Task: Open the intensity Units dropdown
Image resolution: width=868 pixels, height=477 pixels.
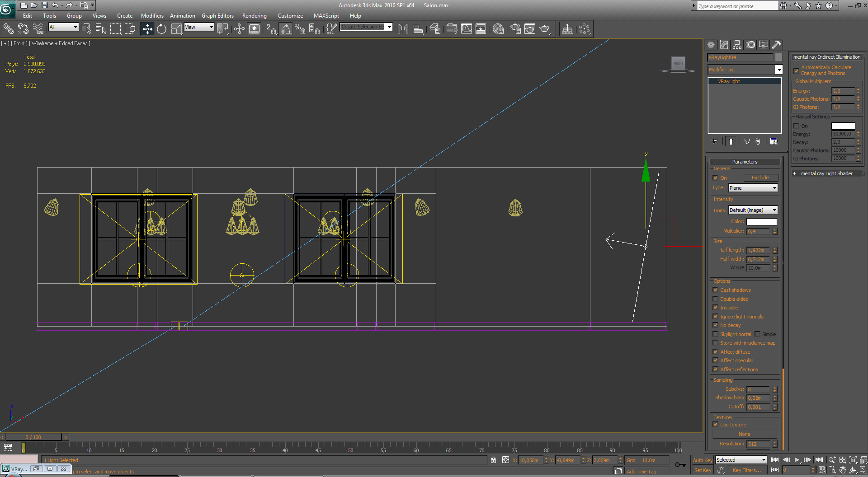Action: coord(753,210)
